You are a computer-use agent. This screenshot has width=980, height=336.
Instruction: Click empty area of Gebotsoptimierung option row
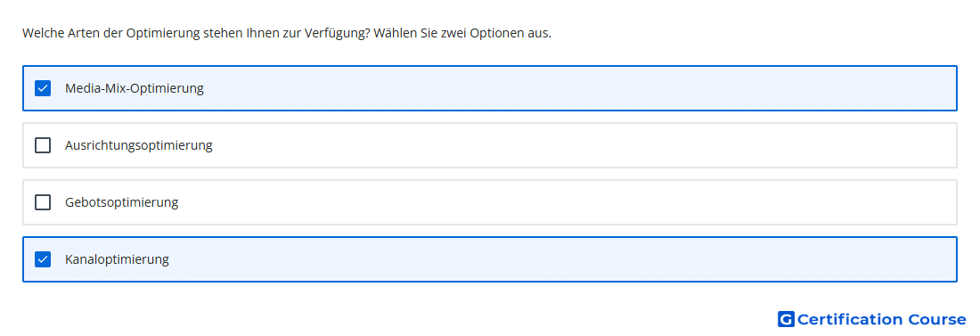[x=562, y=202]
